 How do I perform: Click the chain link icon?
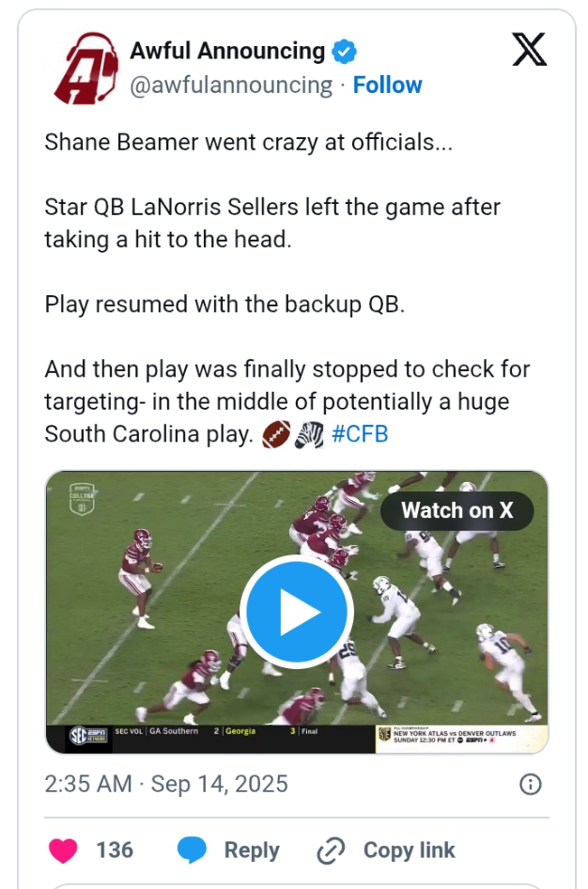click(x=332, y=850)
